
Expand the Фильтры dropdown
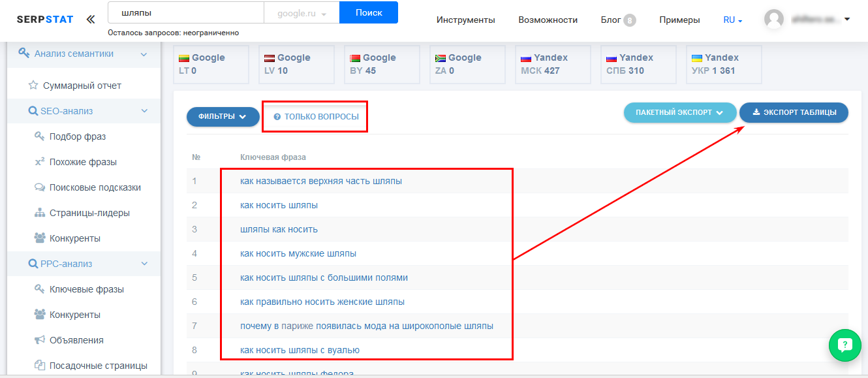218,116
